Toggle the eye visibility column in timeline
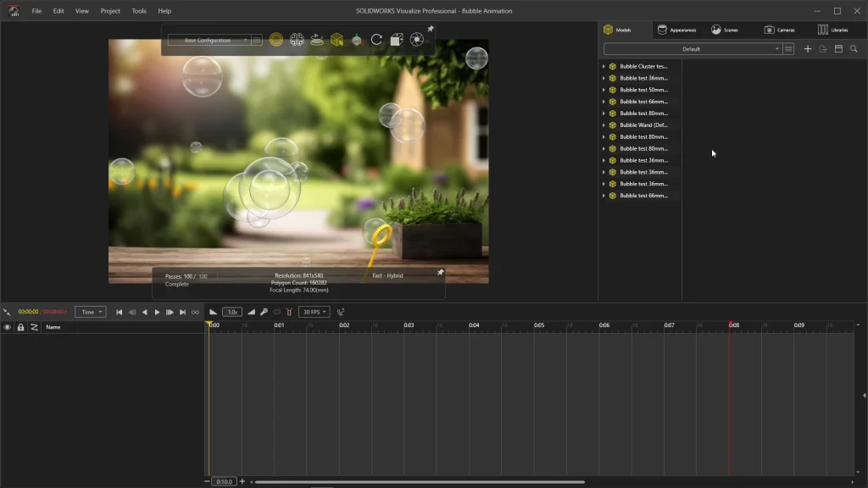This screenshot has height=488, width=868. [x=8, y=327]
